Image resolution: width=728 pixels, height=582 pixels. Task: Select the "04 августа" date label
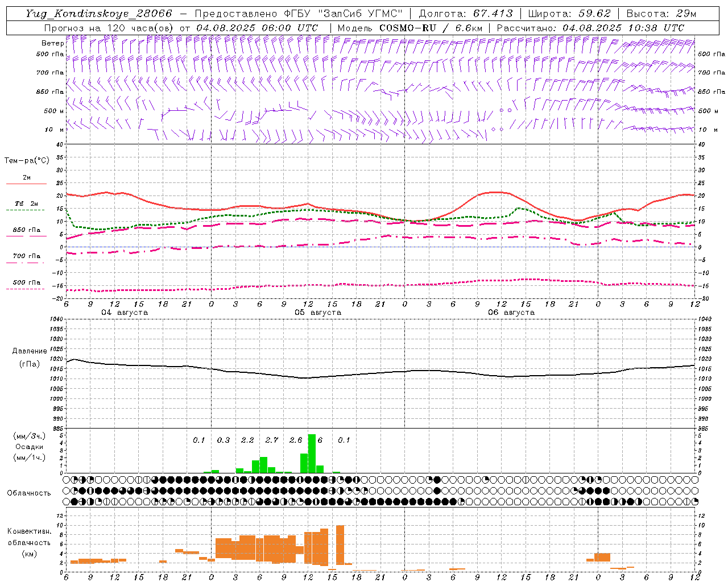tap(125, 313)
